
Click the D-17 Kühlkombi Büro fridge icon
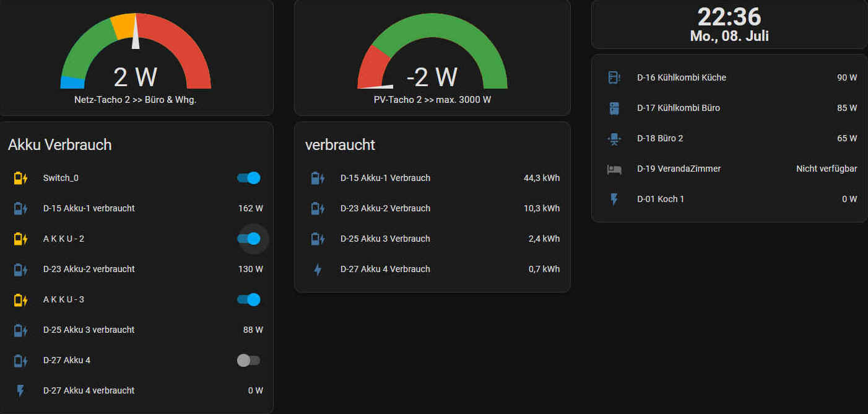[614, 108]
